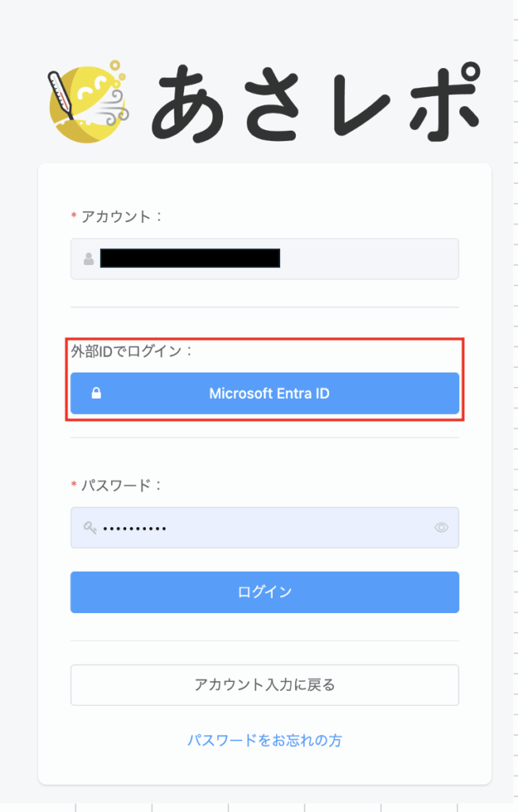Sign in with Microsoft Entra ID
This screenshot has width=518, height=812.
coord(268,393)
